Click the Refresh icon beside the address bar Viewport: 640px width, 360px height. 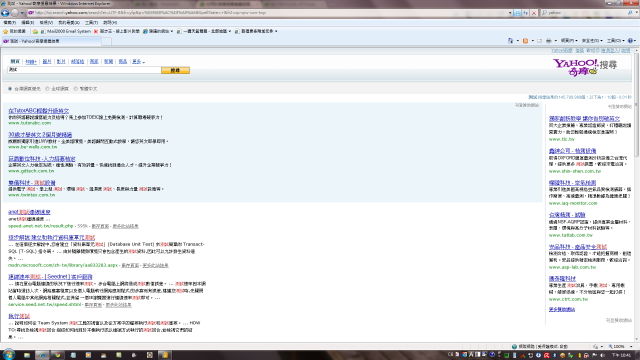point(526,13)
